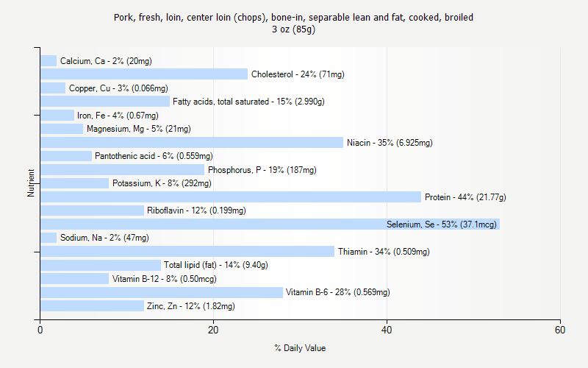The height and width of the screenshot is (368, 588).
Task: Click the Copper, Cu 3% label
Action: 118,88
